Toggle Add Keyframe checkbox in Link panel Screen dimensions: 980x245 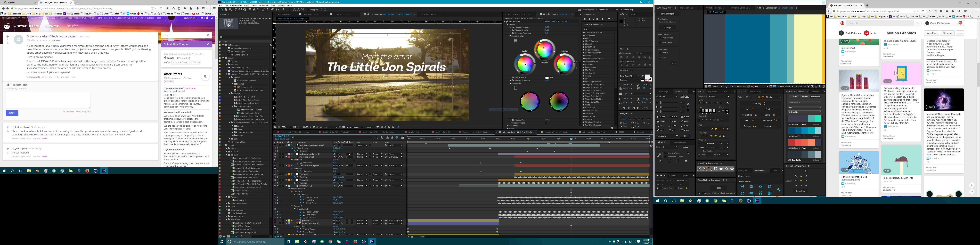(666, 153)
